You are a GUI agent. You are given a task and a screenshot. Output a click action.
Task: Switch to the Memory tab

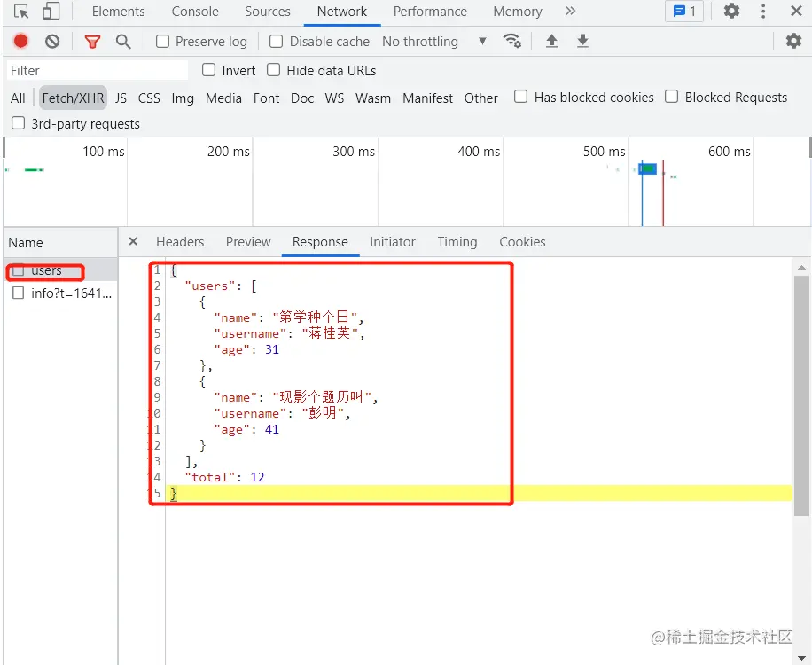click(x=518, y=12)
